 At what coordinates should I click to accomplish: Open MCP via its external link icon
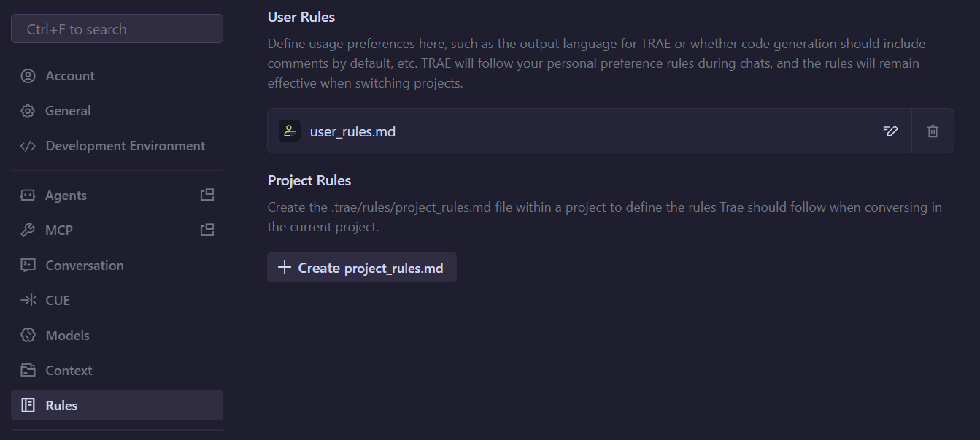207,230
